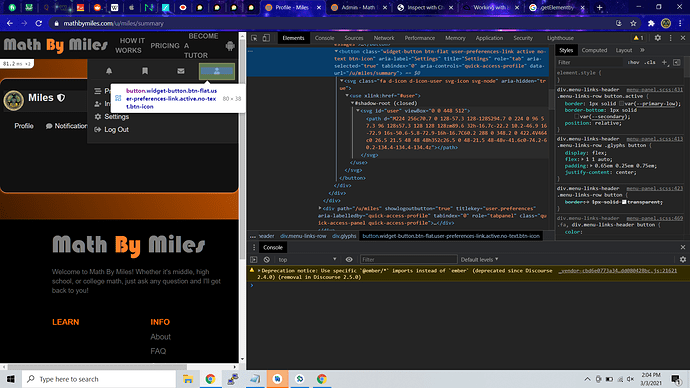Open the bookmarks icon in user menu
The image size is (690, 388).
[x=145, y=71]
